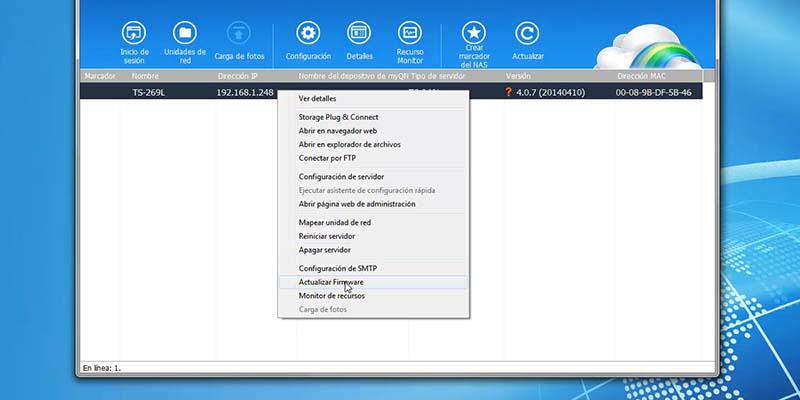Click MAC address 00-08-9B-DF-5B-46

[654, 92]
